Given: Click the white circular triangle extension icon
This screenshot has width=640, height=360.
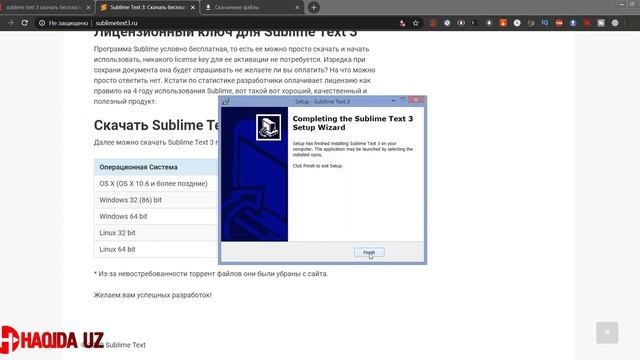Looking at the screenshot, I should tap(517, 23).
